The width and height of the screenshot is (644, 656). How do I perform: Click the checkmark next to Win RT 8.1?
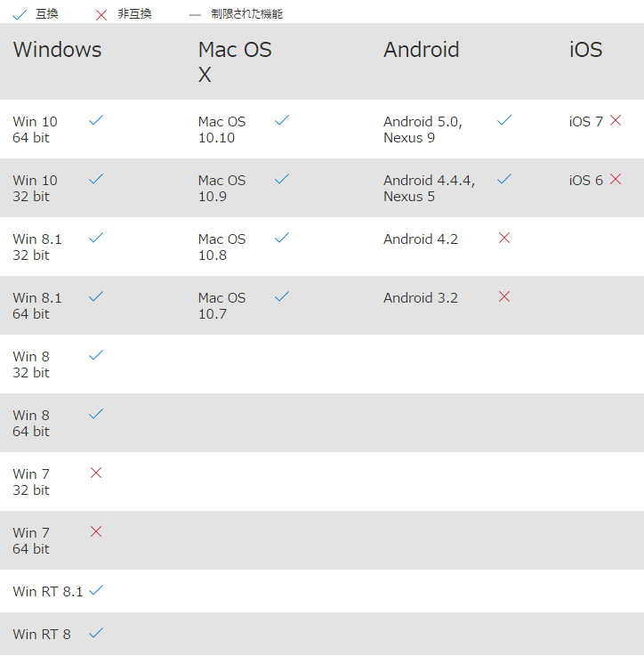pyautogui.click(x=97, y=590)
